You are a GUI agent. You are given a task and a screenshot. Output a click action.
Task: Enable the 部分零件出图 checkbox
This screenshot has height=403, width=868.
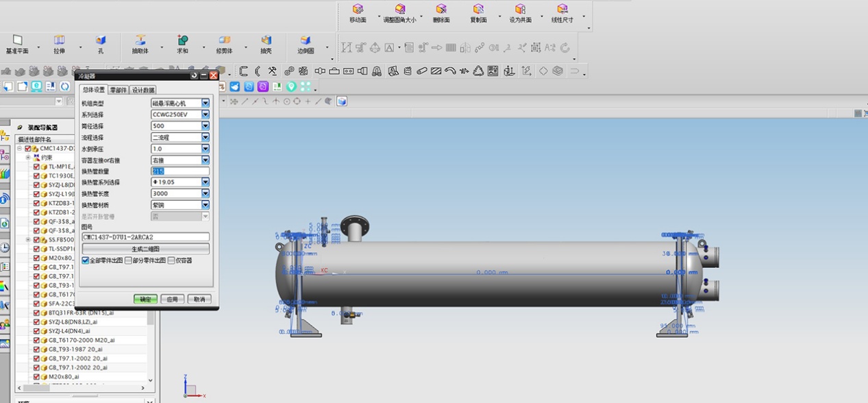[x=128, y=260]
